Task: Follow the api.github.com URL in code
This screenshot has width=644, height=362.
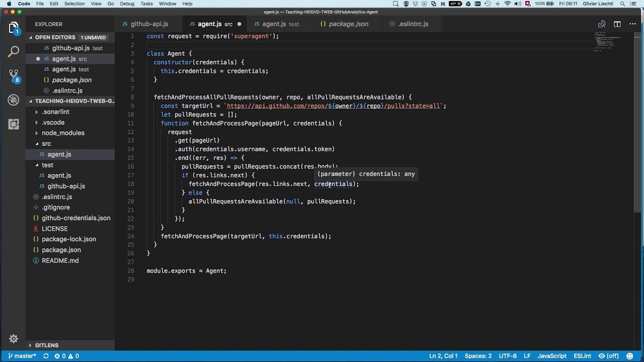Action: (333, 106)
